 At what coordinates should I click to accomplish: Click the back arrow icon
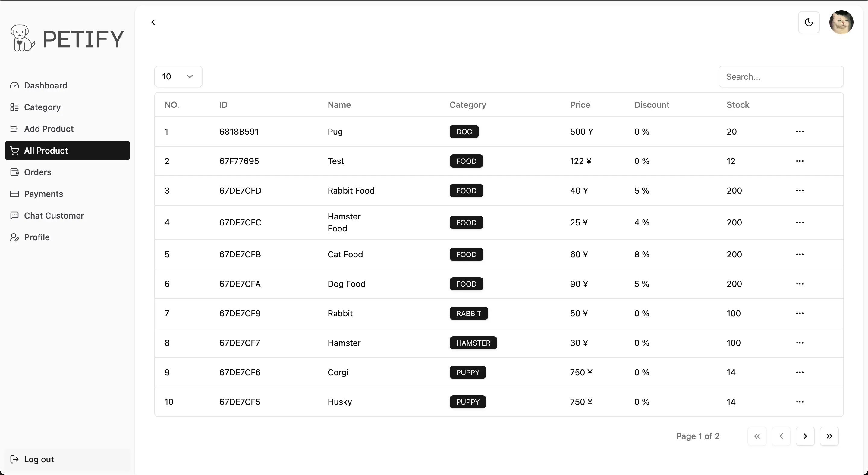click(153, 22)
